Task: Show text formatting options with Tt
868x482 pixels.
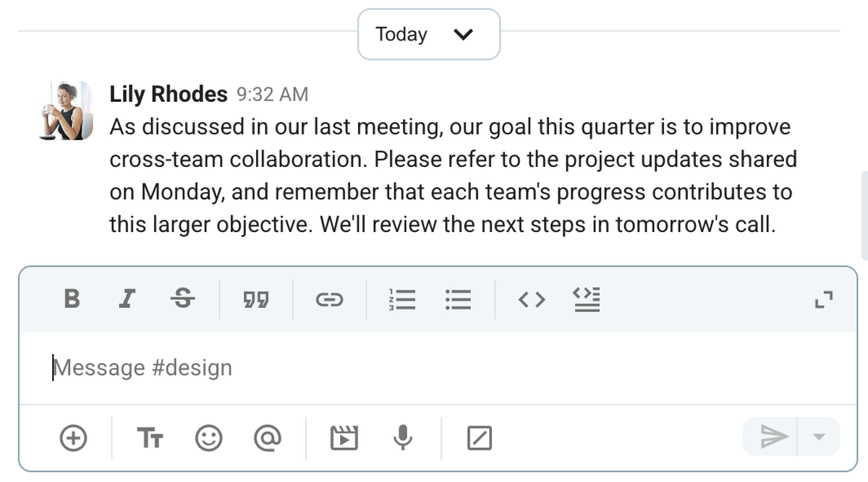Action: click(x=150, y=437)
